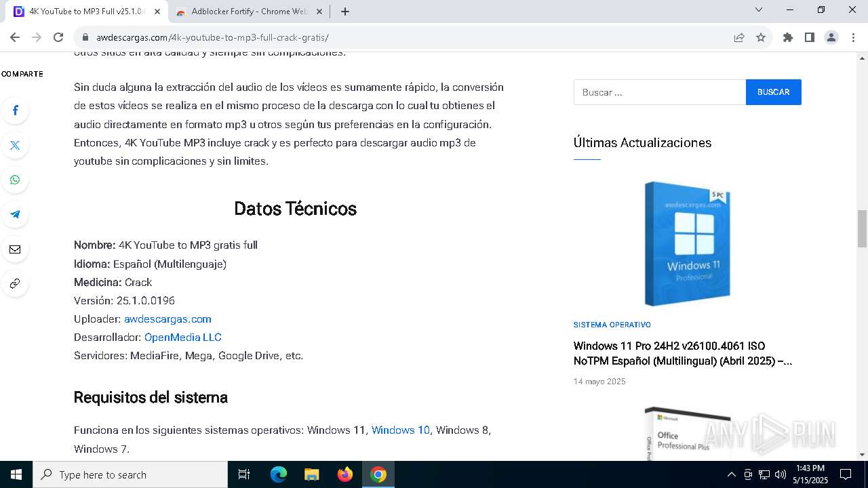Open the Windows Start menu
Screen dimensions: 868x488
pyautogui.click(x=16, y=474)
